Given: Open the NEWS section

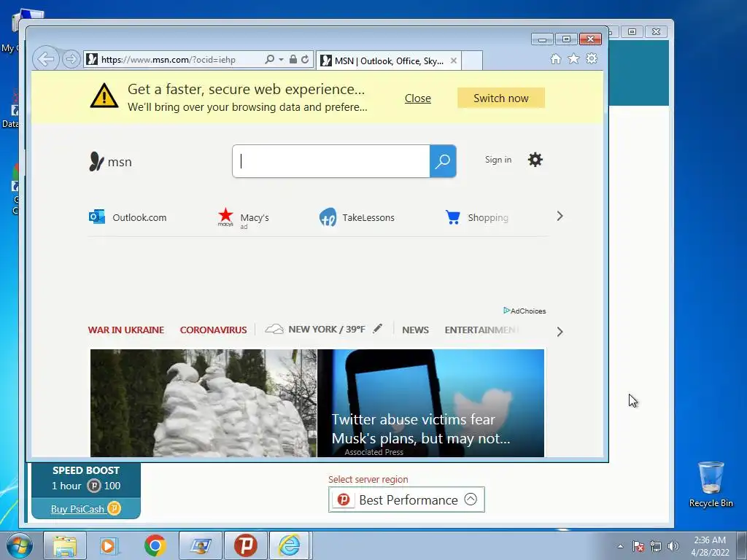Looking at the screenshot, I should (415, 330).
